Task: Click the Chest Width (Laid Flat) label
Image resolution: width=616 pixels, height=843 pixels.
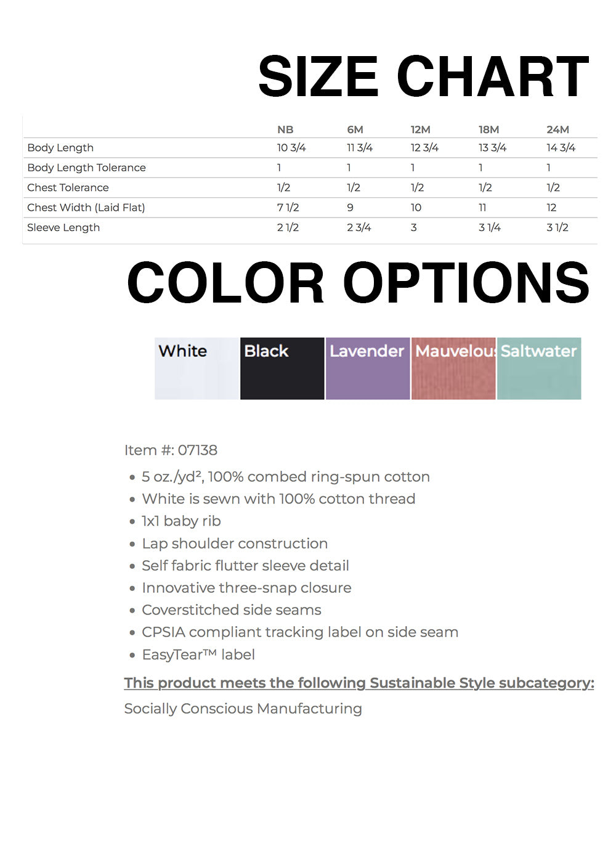Action: point(86,208)
